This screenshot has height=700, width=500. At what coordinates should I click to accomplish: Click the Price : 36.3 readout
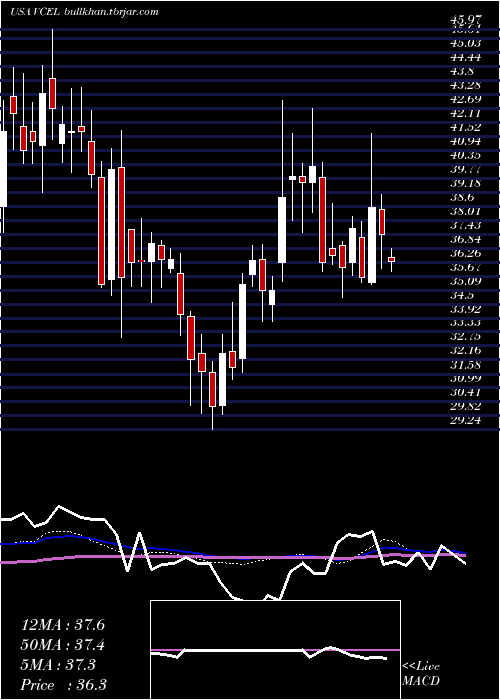pyautogui.click(x=63, y=685)
